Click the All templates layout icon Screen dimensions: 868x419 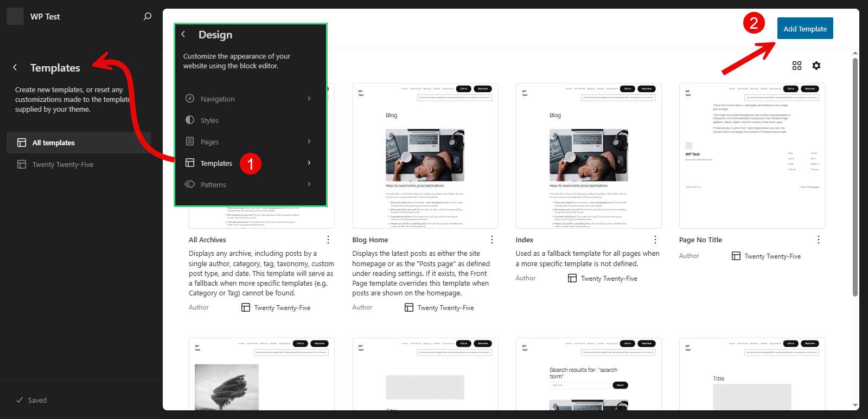tap(22, 143)
